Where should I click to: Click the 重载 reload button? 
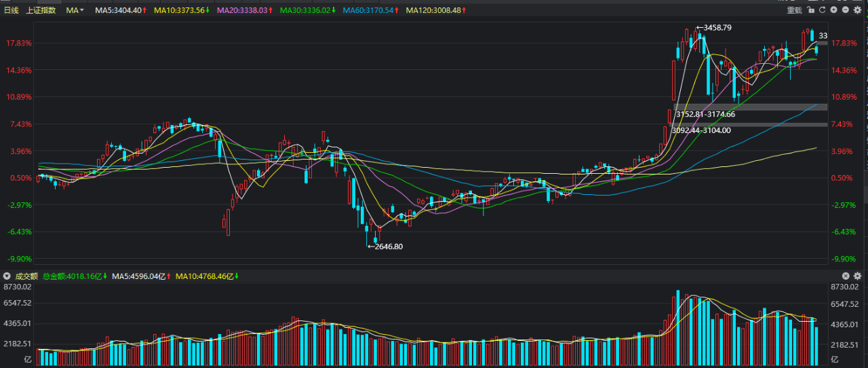coord(794,10)
